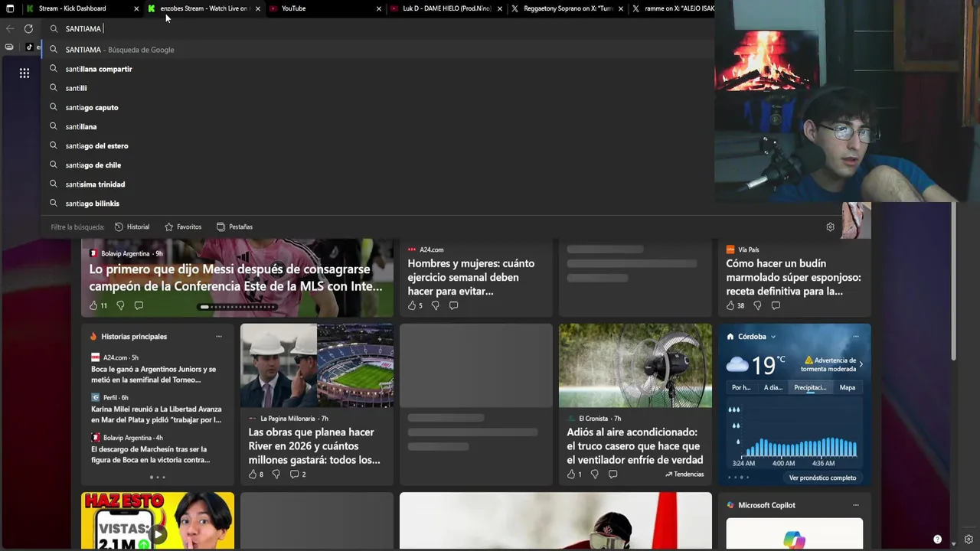
Task: Open Boca le ganó a Argentinos Juniors story
Action: pyautogui.click(x=154, y=374)
